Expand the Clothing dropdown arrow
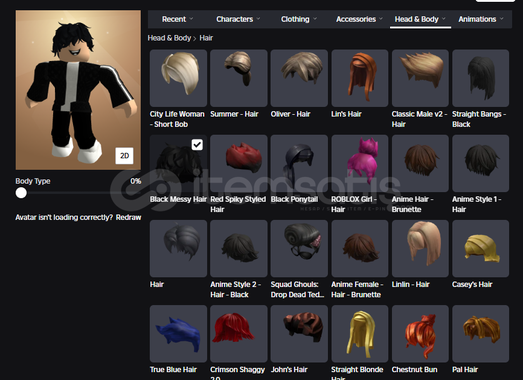Viewport: 523px width, 380px height. tap(315, 19)
